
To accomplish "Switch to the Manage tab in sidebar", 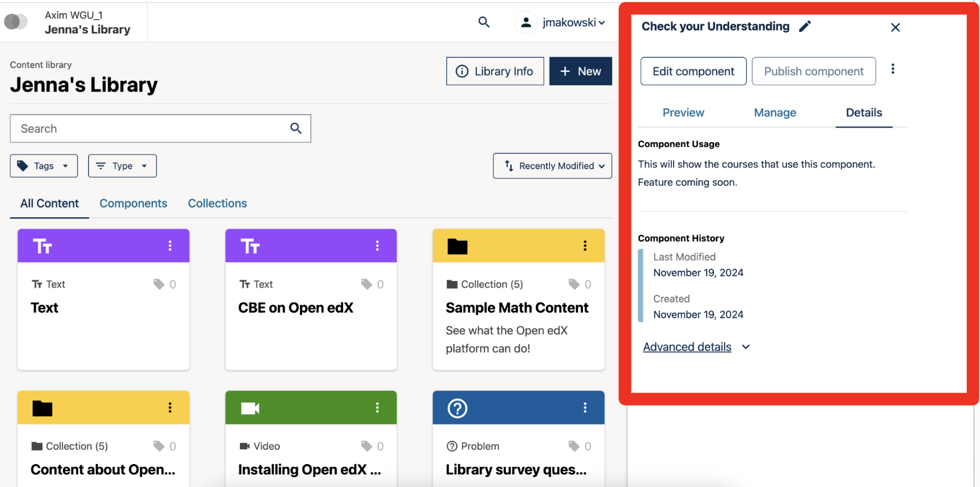I will [775, 113].
